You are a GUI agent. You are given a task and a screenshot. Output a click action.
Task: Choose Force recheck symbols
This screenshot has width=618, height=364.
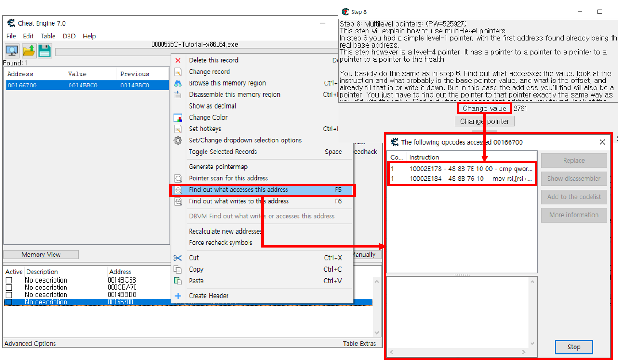pyautogui.click(x=262, y=243)
